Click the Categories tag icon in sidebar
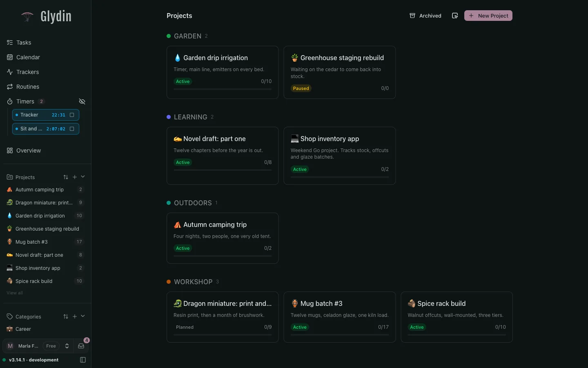This screenshot has height=368, width=588. [10, 316]
